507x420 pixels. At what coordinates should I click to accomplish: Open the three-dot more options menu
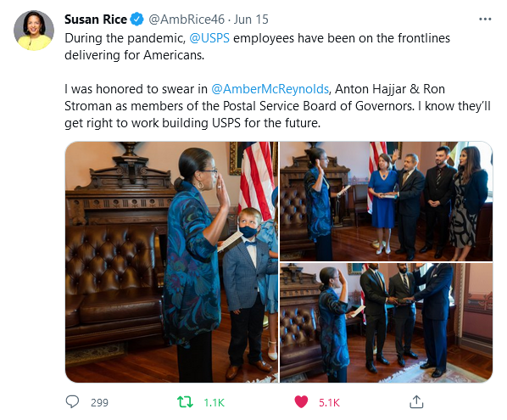[x=485, y=20]
